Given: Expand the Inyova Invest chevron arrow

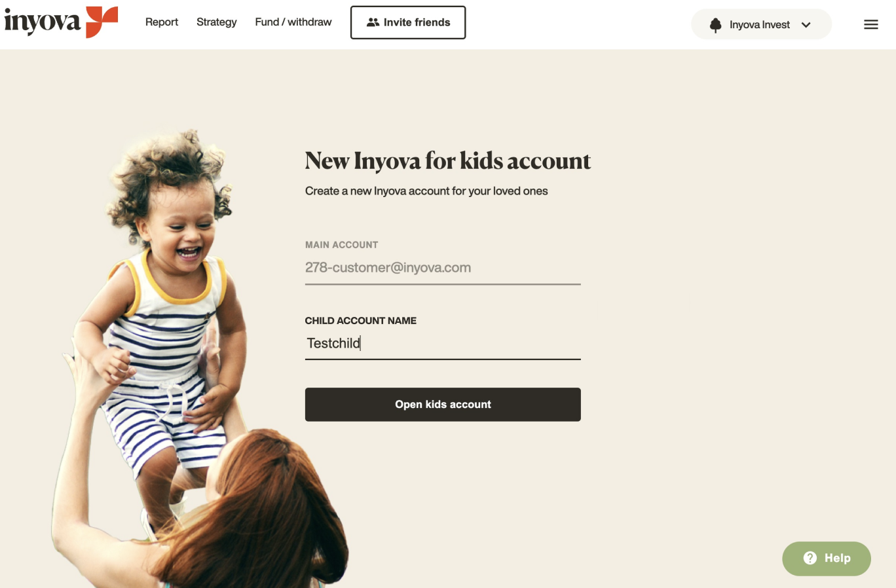Looking at the screenshot, I should tap(806, 25).
